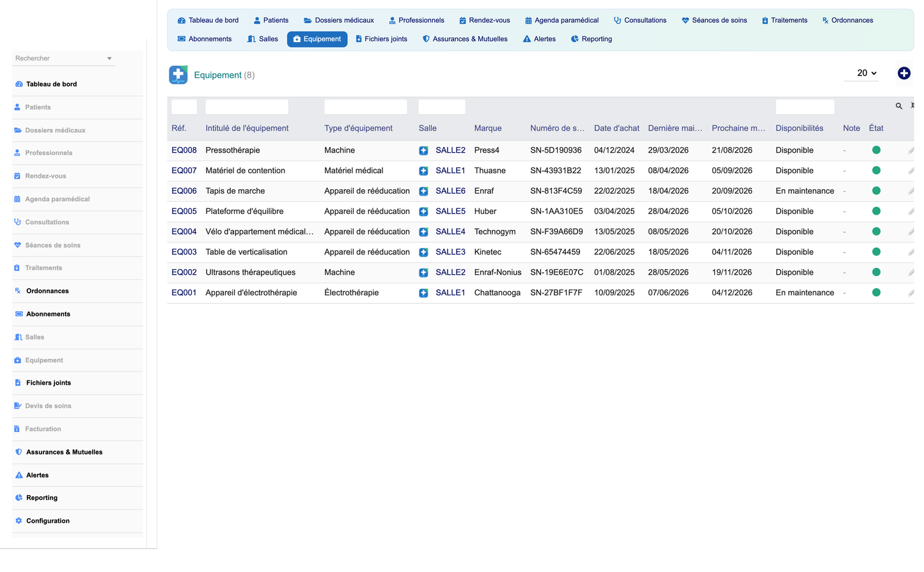Click the Alertes warning triangle sidebar icon
The height and width of the screenshot is (572, 924).
(19, 475)
